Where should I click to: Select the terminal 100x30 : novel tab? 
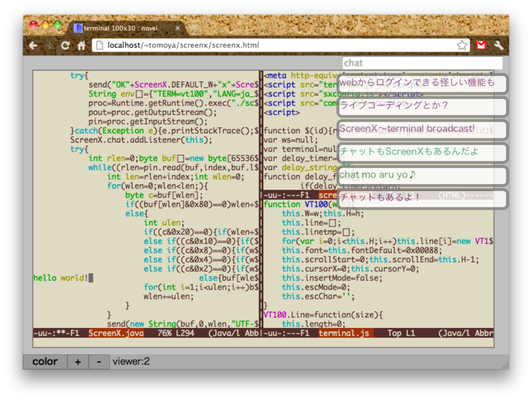point(126,28)
